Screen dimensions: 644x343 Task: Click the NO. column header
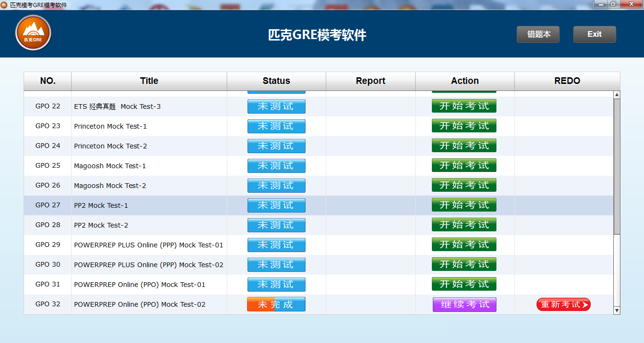[48, 81]
